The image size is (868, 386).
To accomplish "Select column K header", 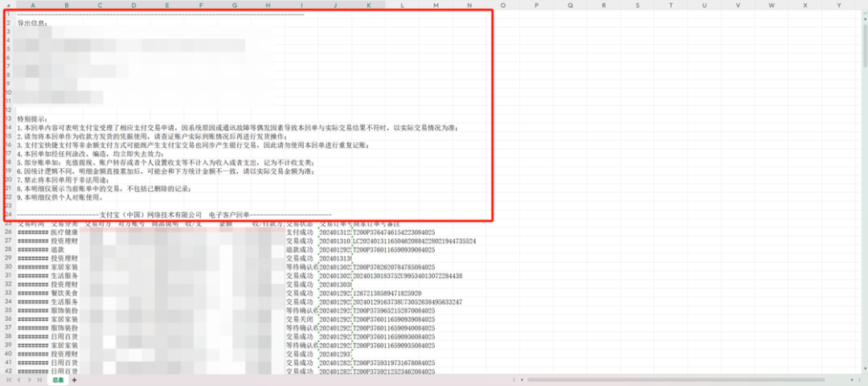I will coord(369,5).
